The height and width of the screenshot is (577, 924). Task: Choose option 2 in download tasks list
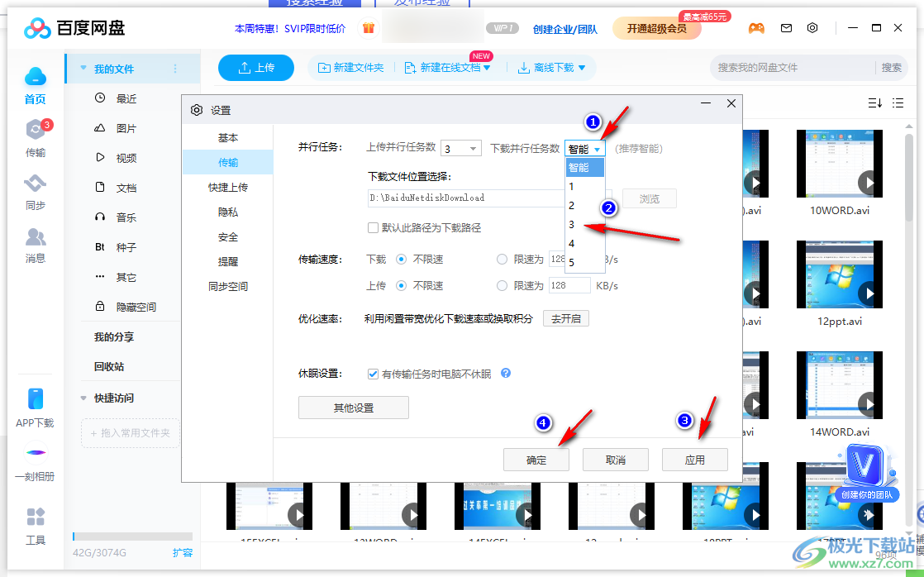point(585,205)
